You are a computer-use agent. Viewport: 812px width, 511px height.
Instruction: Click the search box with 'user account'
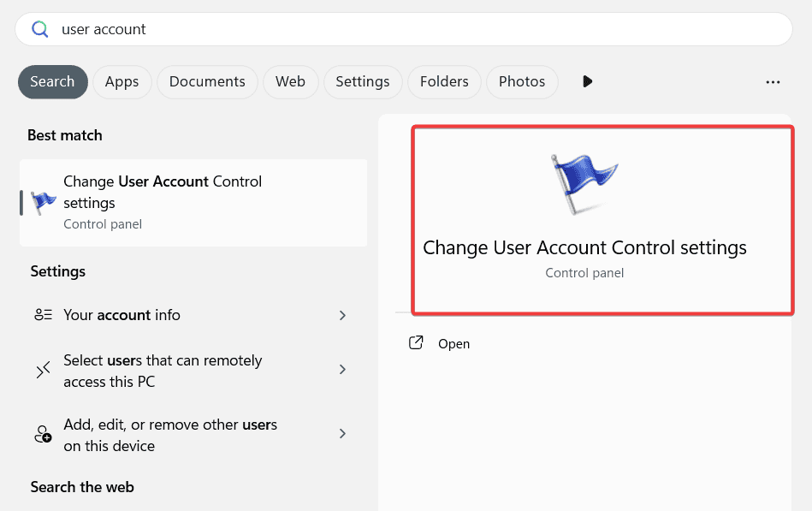404,29
